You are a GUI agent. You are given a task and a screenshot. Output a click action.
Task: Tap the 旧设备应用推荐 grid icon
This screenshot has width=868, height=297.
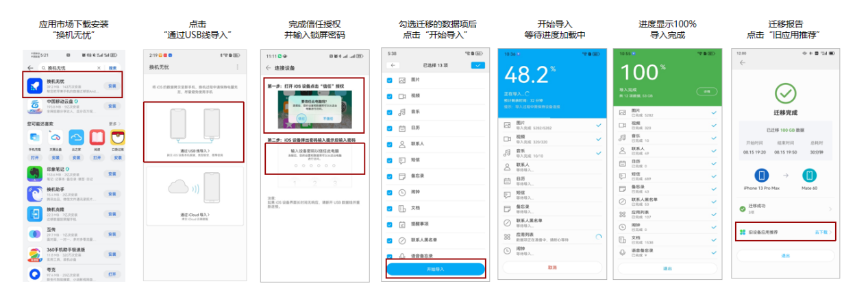743,233
